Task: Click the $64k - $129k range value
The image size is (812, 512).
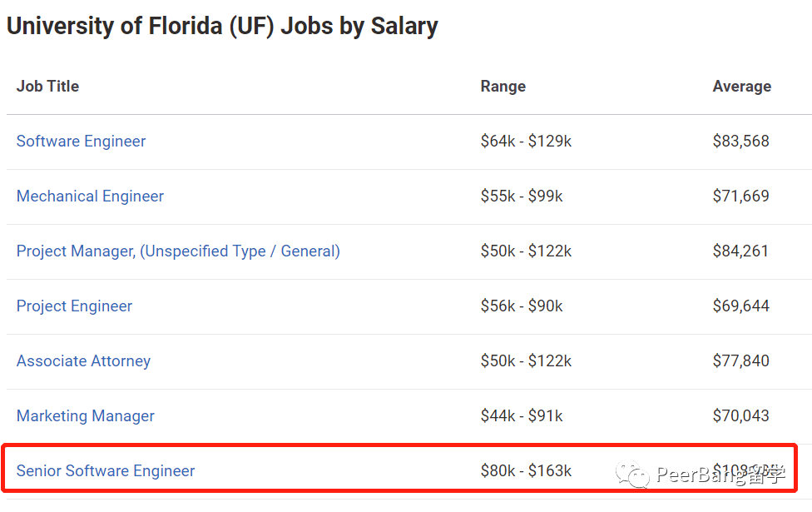Action: [x=526, y=141]
